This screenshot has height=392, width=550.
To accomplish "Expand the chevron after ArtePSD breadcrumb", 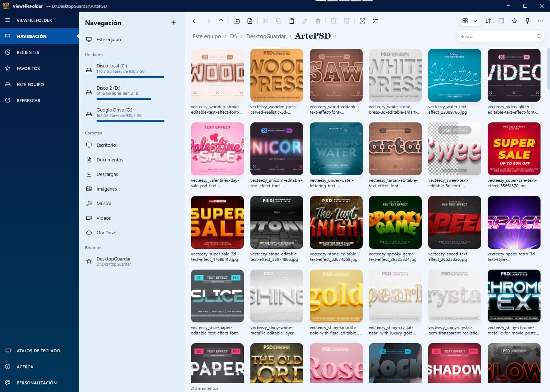I will (335, 36).
